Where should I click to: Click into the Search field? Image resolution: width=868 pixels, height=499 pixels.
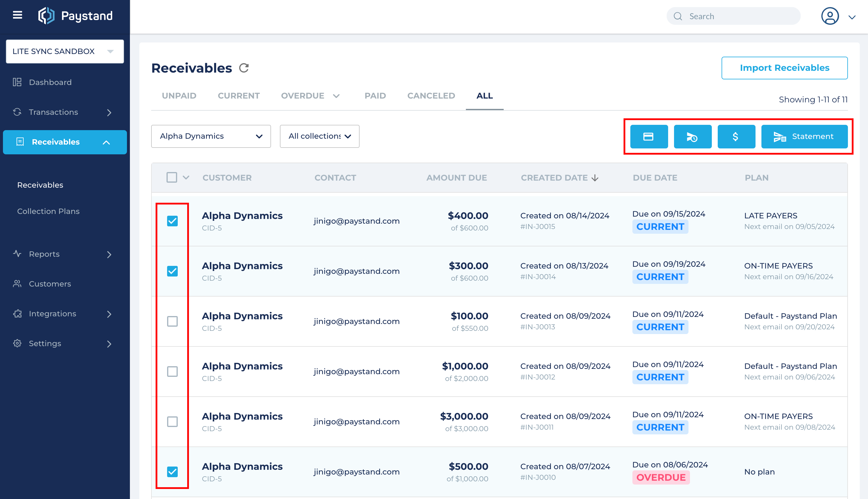coord(733,16)
